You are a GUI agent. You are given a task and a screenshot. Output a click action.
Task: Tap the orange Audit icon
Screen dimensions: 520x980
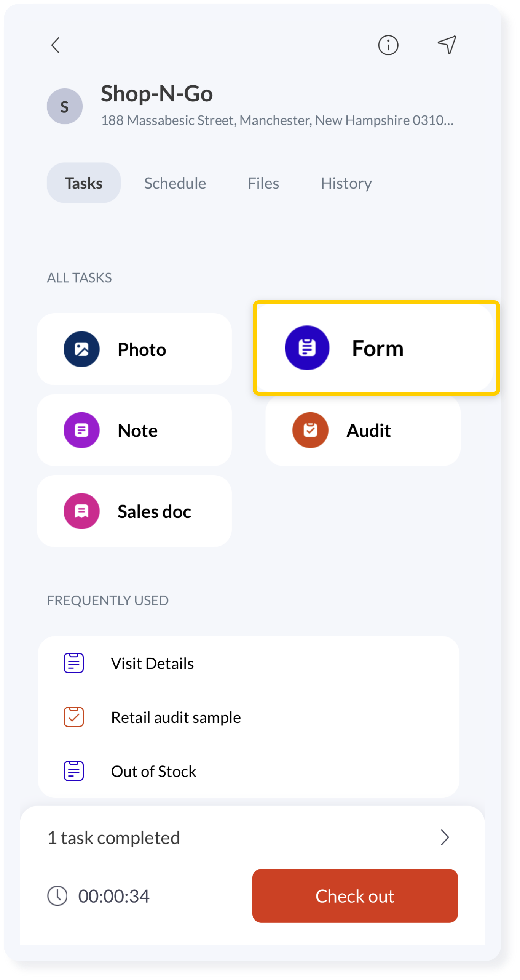(311, 431)
